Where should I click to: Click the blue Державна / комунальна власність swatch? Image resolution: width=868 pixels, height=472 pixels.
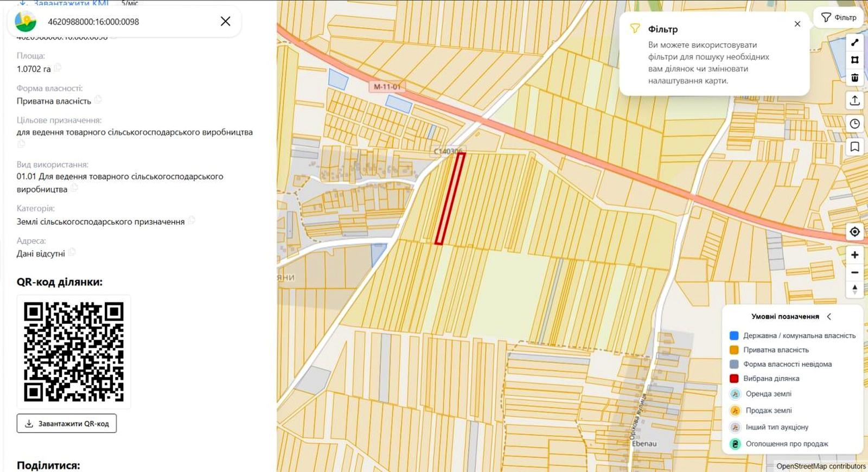tap(734, 336)
